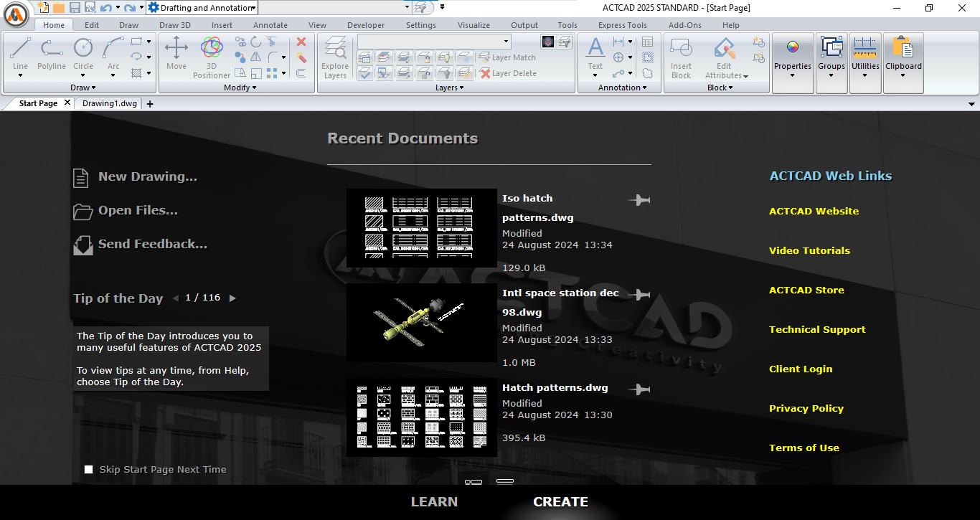Select the Arc tool
This screenshot has height=520, width=980.
(111, 54)
